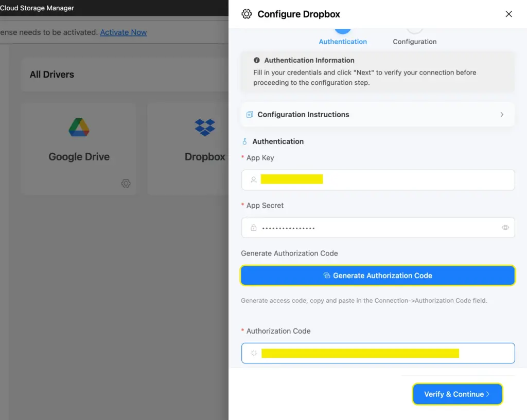Open the Activate Now link
This screenshot has height=420, width=527.
123,32
